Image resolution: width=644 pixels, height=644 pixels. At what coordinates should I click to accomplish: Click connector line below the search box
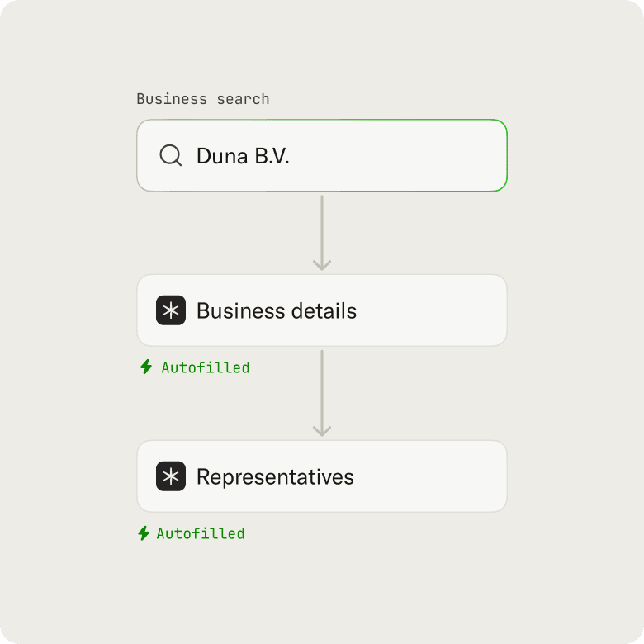[322, 226]
